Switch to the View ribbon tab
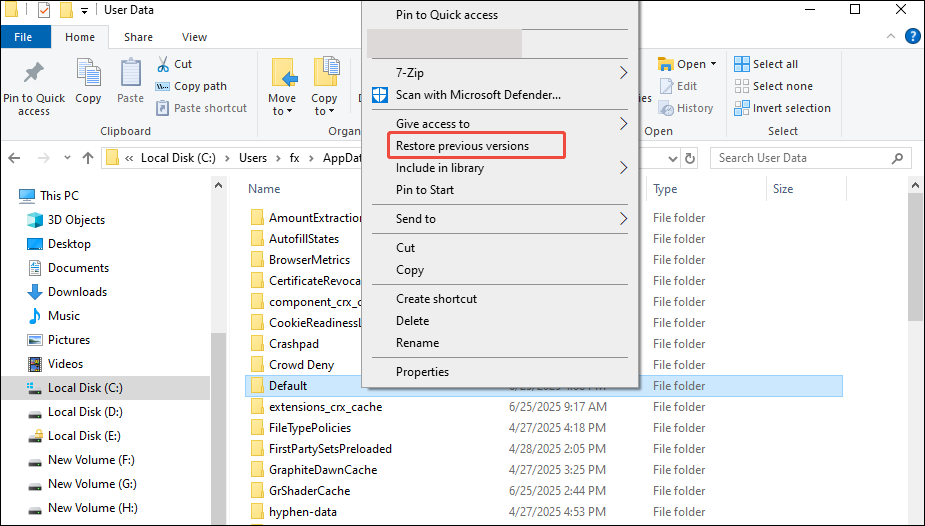The height and width of the screenshot is (526, 925). coord(194,37)
